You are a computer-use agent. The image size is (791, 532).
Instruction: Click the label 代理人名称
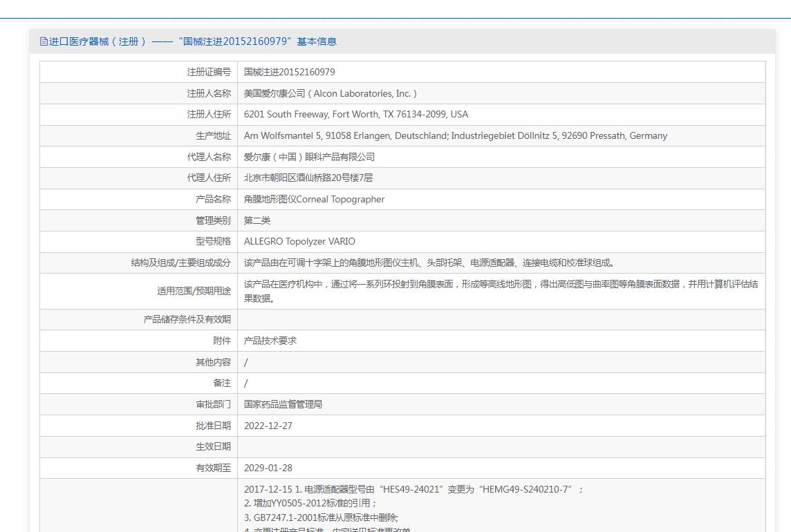[209, 157]
